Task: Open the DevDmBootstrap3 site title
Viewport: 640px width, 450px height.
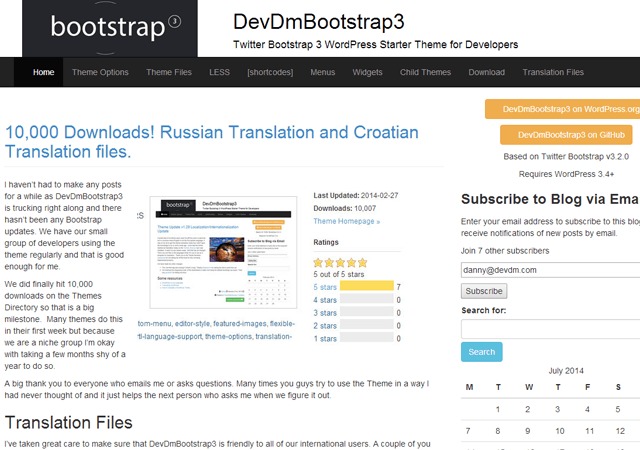Action: pyautogui.click(x=318, y=22)
